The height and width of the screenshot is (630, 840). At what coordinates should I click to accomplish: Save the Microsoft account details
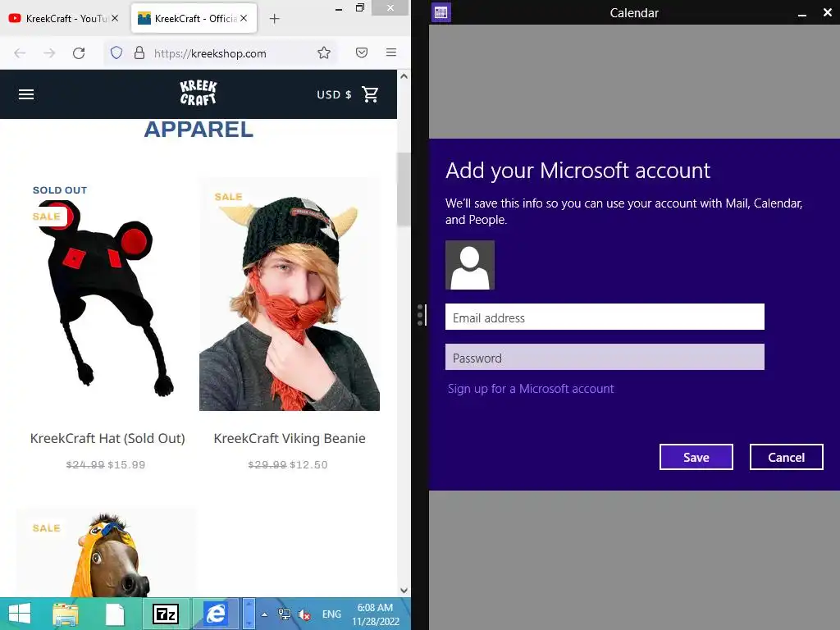[x=696, y=457]
